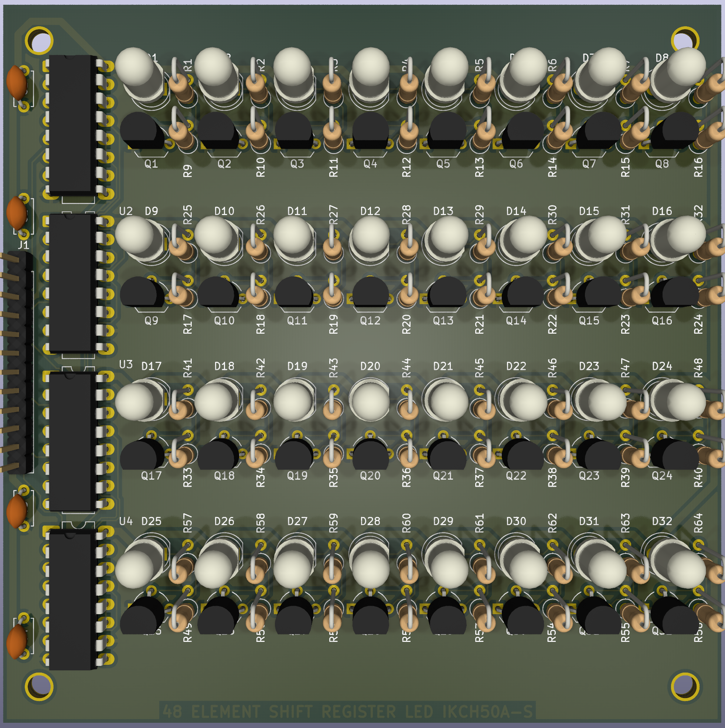Click the U2 chip label
This screenshot has width=725, height=728.
pos(126,211)
